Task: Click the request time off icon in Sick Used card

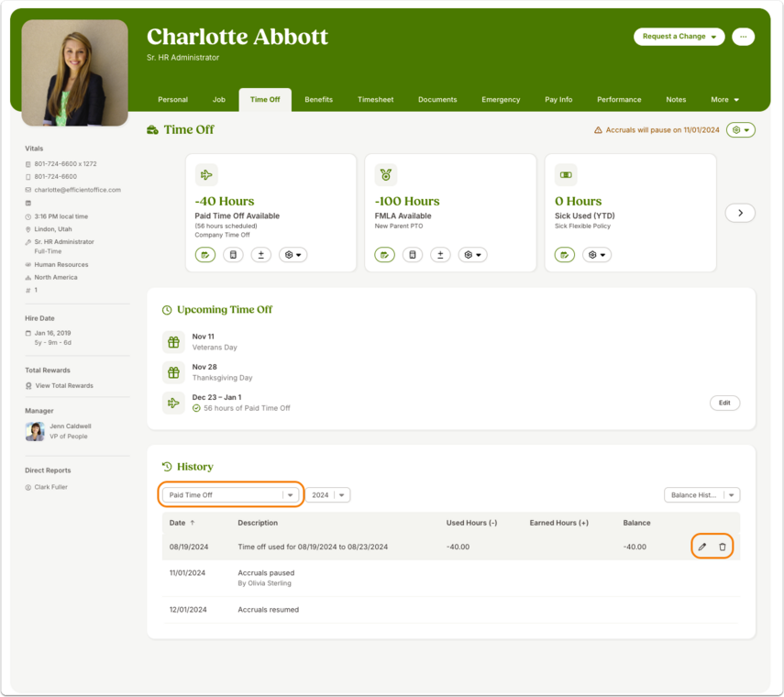Action: pyautogui.click(x=565, y=255)
